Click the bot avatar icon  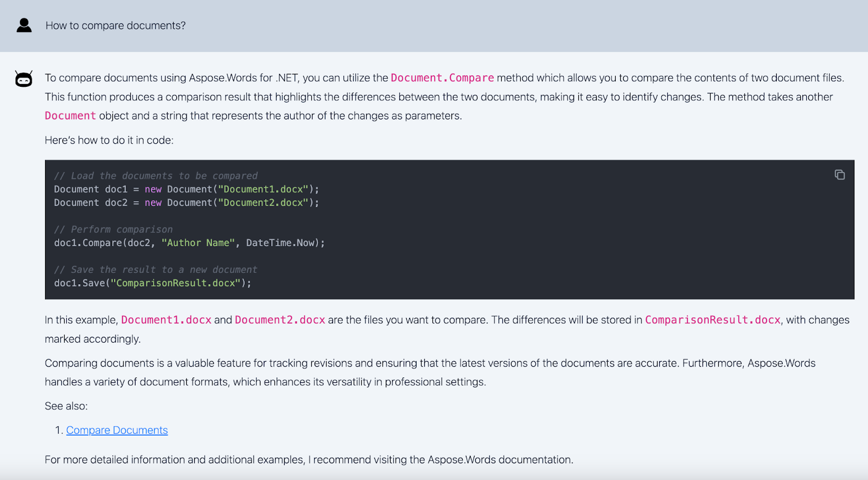tap(24, 80)
